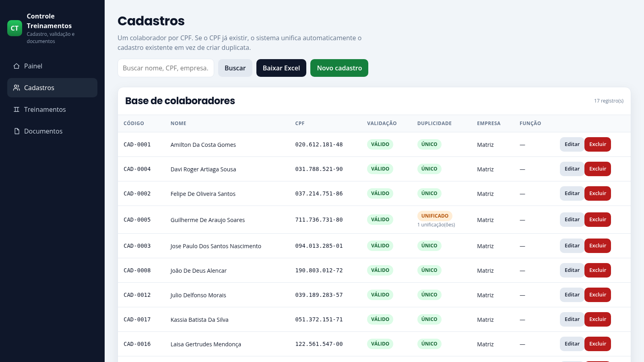This screenshot has height=362, width=644.
Task: Edit Felipe De Oliveira Santos record
Action: [572, 193]
